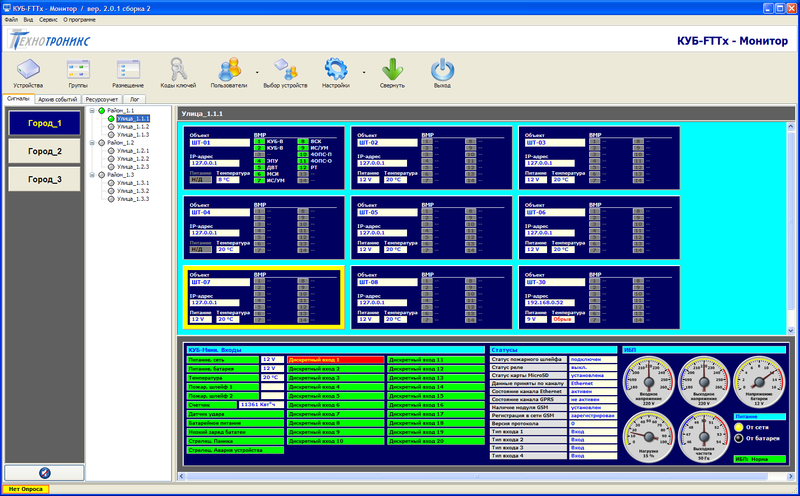Click the Свернуть green arrow icon
The width and height of the screenshot is (800, 496).
(x=392, y=69)
